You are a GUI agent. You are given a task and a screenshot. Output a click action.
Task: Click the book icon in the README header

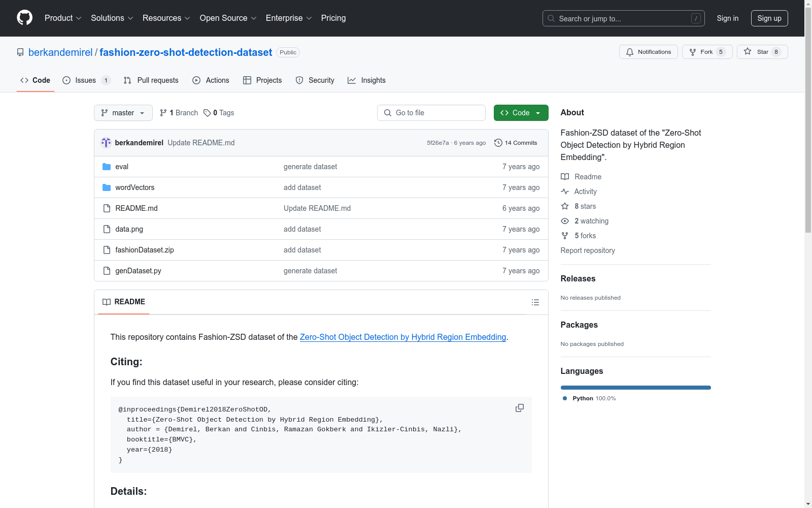coord(107,302)
